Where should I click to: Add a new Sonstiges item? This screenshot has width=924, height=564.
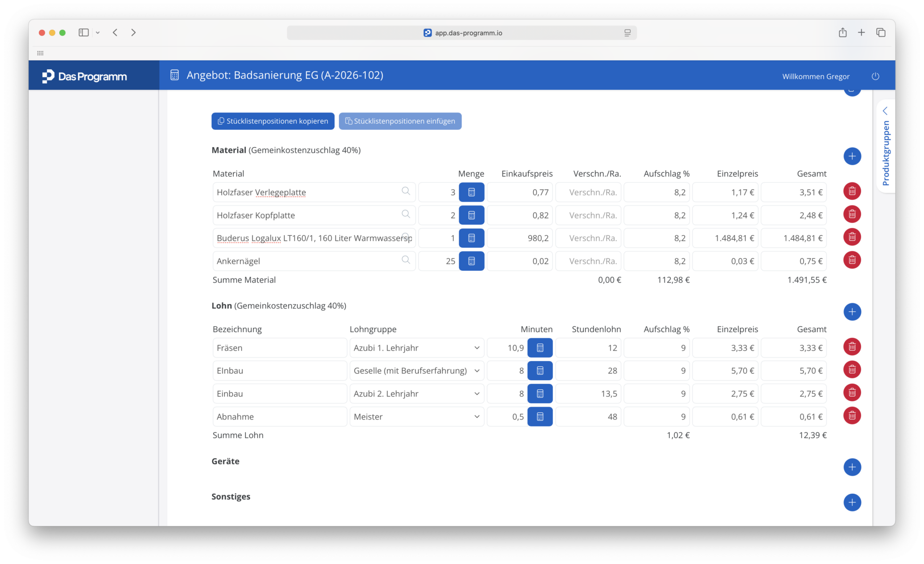click(852, 503)
